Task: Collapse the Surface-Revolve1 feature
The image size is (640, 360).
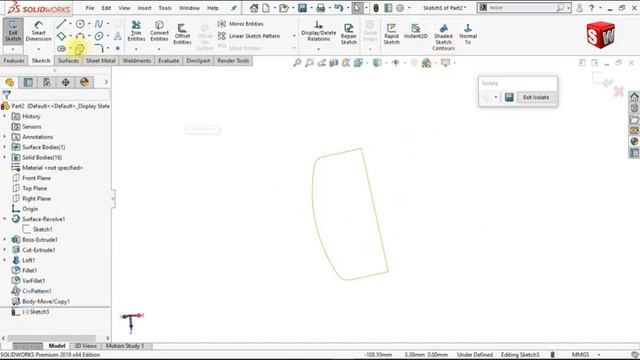Action: (x=4, y=219)
